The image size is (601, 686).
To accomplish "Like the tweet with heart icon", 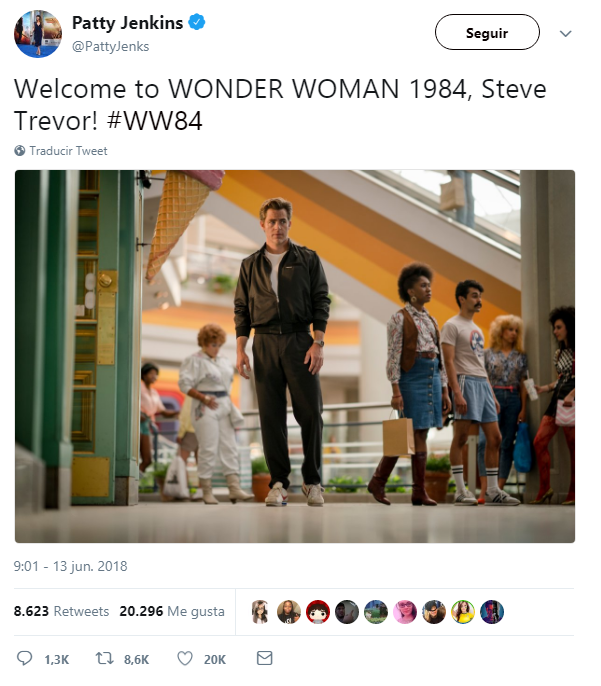I will (185, 658).
